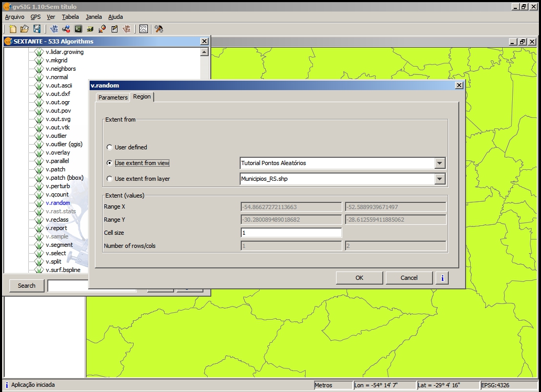This screenshot has width=541, height=392.
Task: Open the Tabela menu
Action: tap(70, 17)
